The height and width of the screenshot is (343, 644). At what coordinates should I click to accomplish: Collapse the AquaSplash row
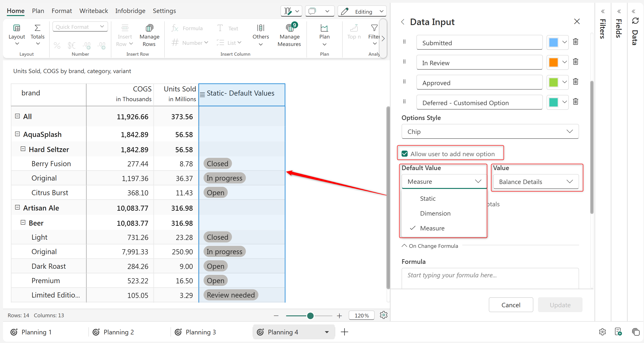point(17,134)
